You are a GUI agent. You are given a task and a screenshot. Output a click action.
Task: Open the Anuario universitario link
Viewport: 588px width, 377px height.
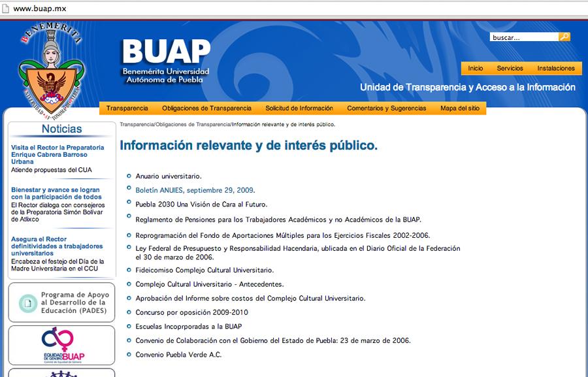[x=169, y=176]
